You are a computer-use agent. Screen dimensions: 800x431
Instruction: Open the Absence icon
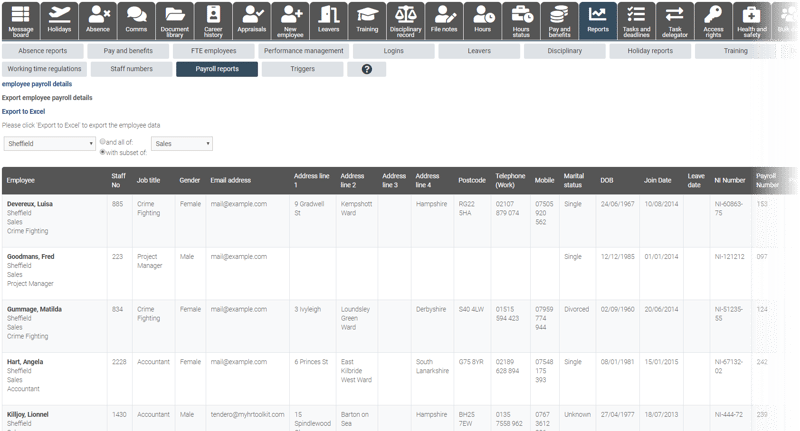pos(98,21)
